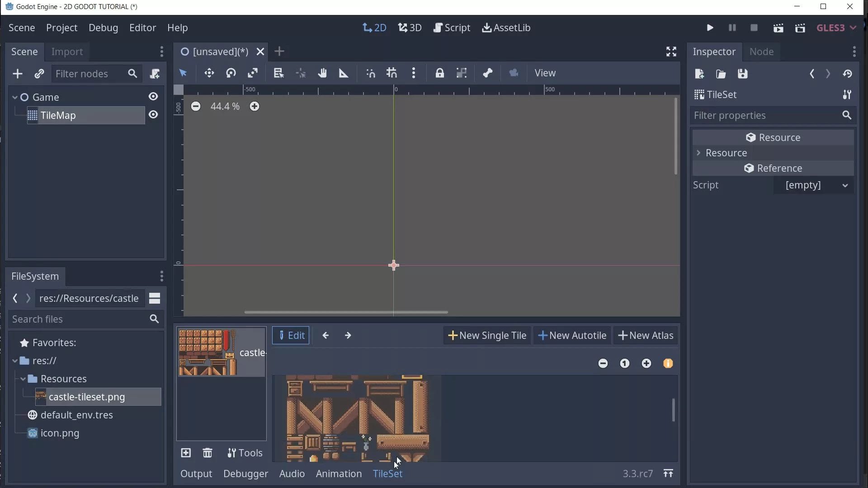Activate the Ruler mode tool
This screenshot has width=868, height=488.
coord(344,73)
